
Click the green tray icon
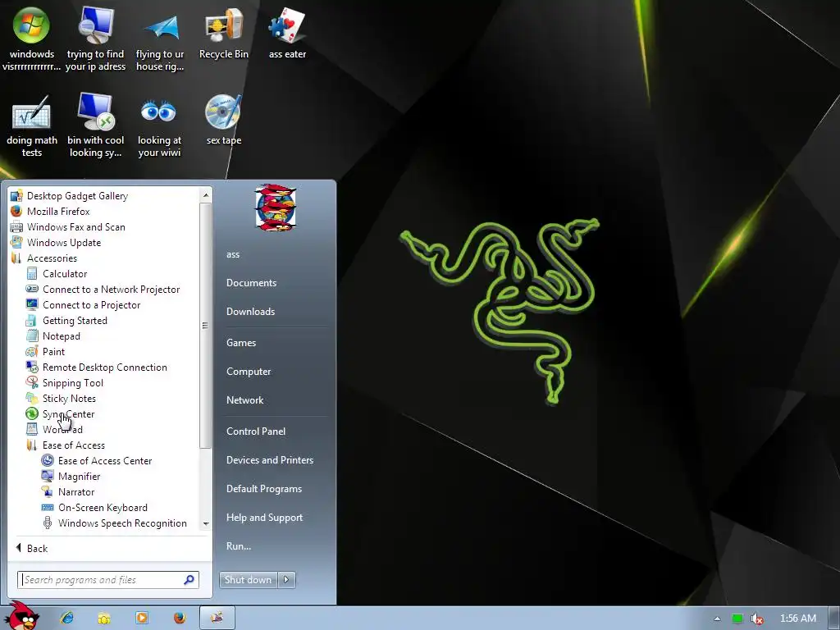(737, 619)
